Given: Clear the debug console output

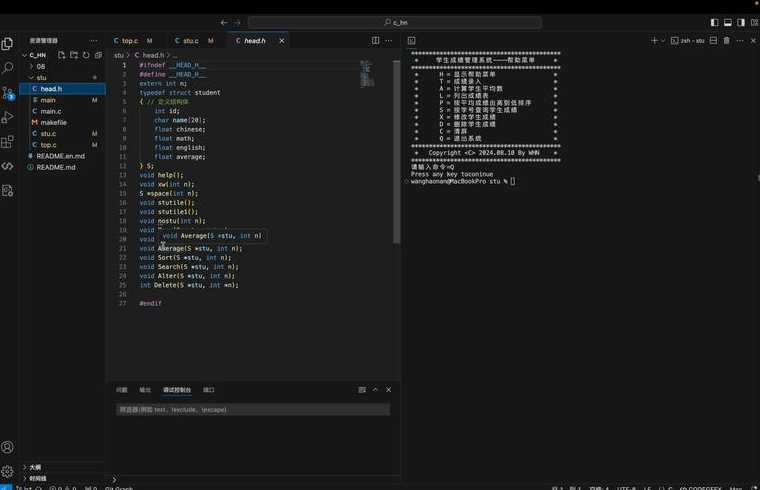Looking at the screenshot, I should (x=362, y=390).
